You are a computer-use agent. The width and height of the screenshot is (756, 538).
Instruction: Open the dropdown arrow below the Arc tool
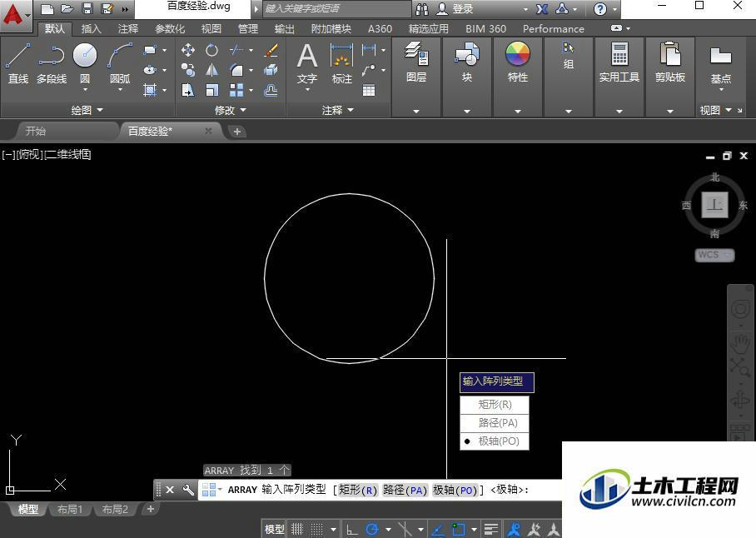tap(120, 90)
